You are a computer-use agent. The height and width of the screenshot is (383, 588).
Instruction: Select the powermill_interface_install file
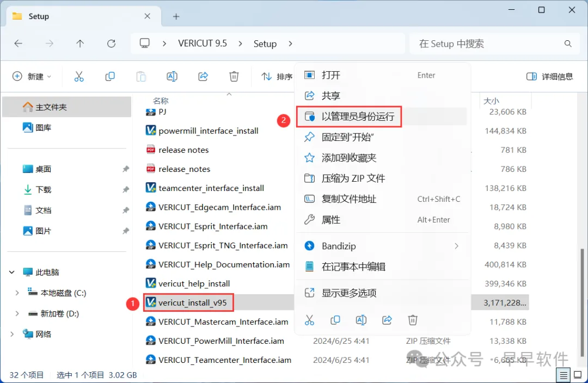coord(208,131)
